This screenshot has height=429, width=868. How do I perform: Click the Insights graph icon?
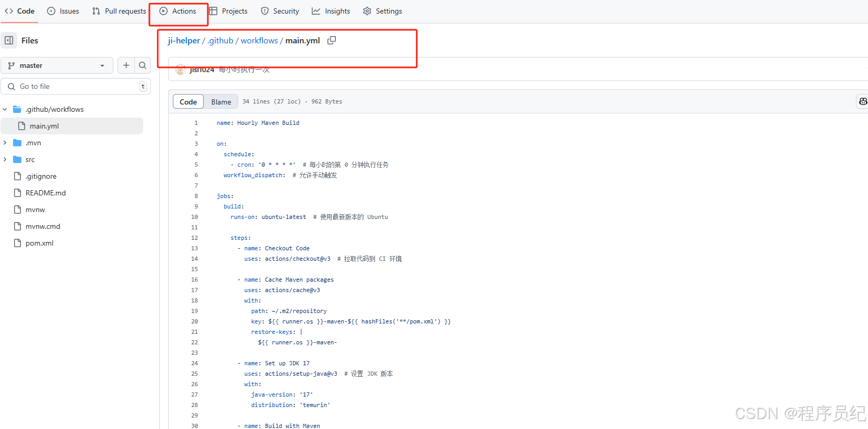pos(316,11)
